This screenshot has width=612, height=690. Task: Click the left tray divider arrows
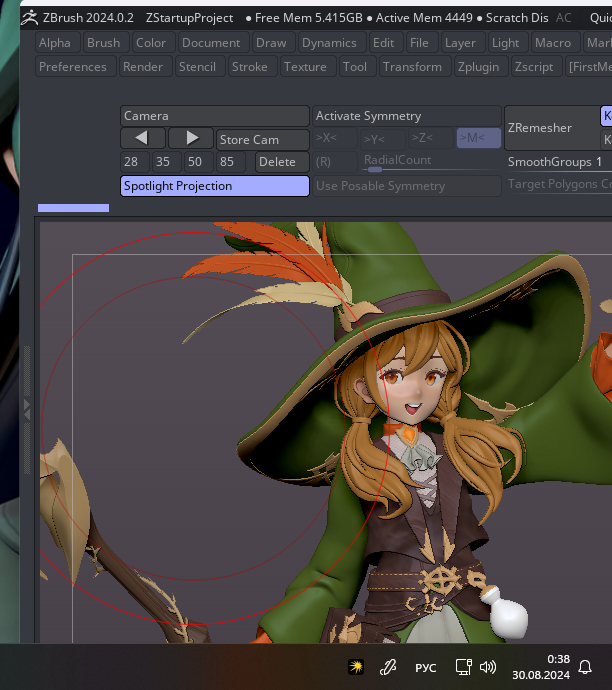pyautogui.click(x=27, y=409)
